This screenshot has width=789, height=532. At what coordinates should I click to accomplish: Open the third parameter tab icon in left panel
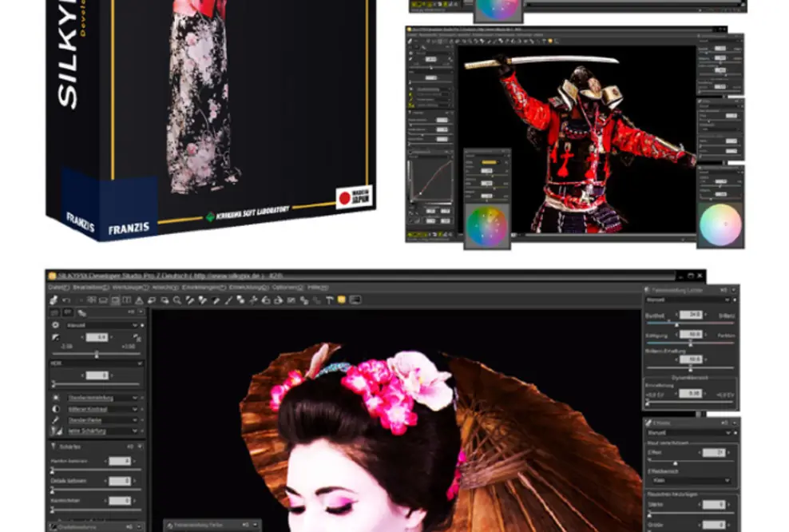[x=81, y=313]
